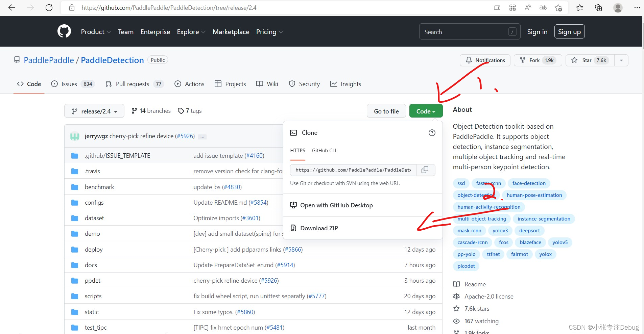The width and height of the screenshot is (644, 334).
Task: Click the Readme book icon
Action: (456, 284)
